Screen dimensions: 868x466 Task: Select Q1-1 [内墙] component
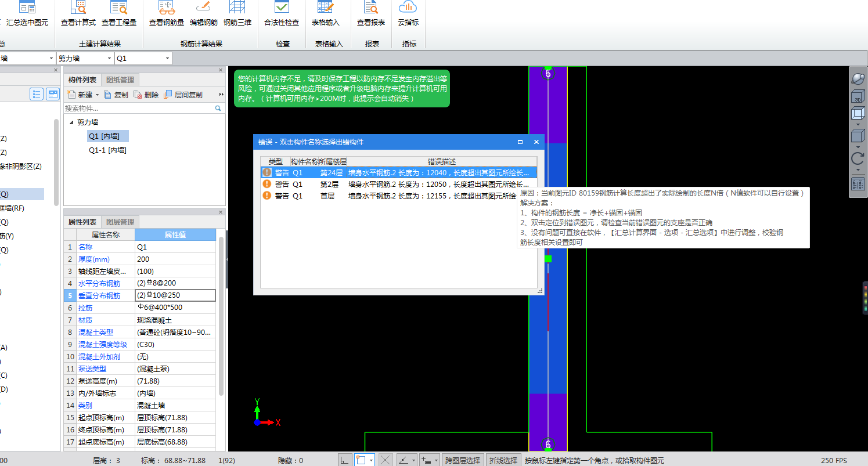click(x=107, y=150)
